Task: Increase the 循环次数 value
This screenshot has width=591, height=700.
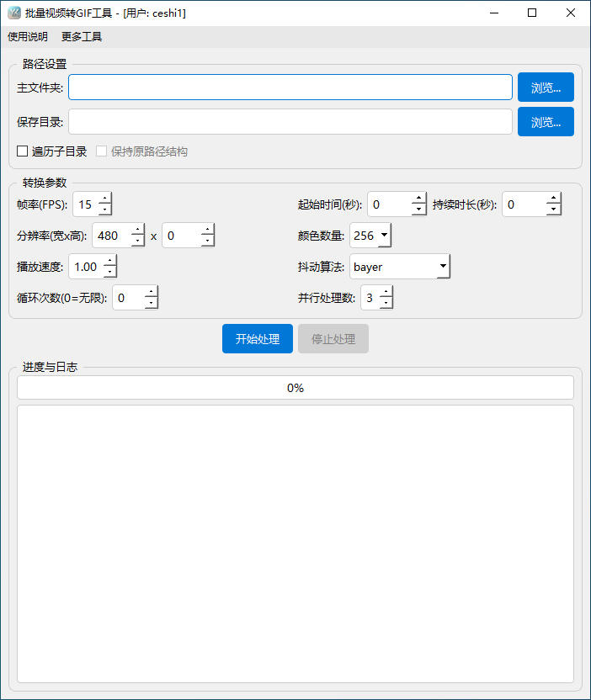Action: (151, 293)
